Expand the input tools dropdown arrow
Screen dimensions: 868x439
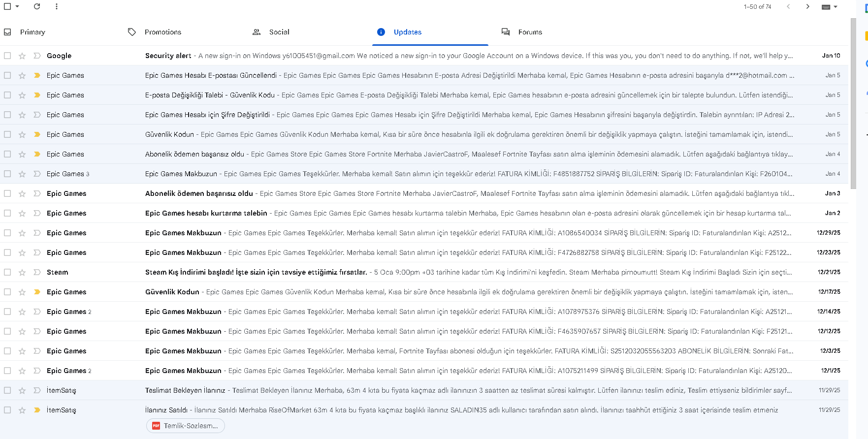coord(836,7)
